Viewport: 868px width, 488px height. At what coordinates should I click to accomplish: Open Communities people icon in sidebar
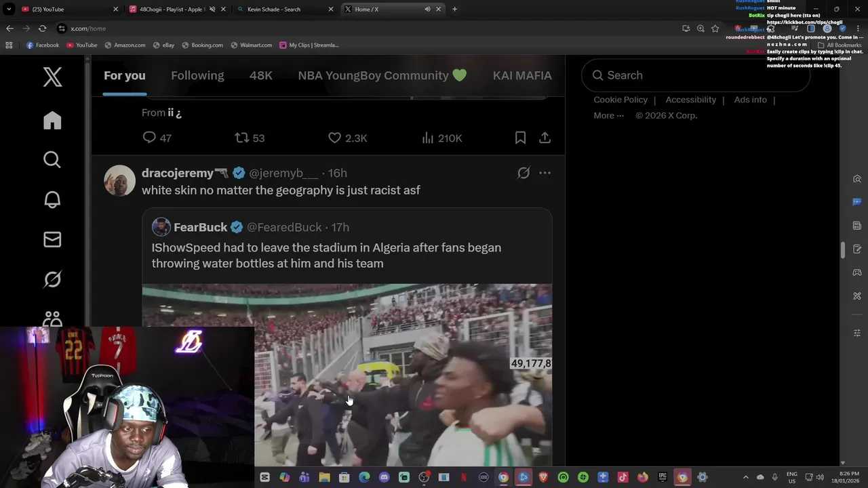[52, 319]
